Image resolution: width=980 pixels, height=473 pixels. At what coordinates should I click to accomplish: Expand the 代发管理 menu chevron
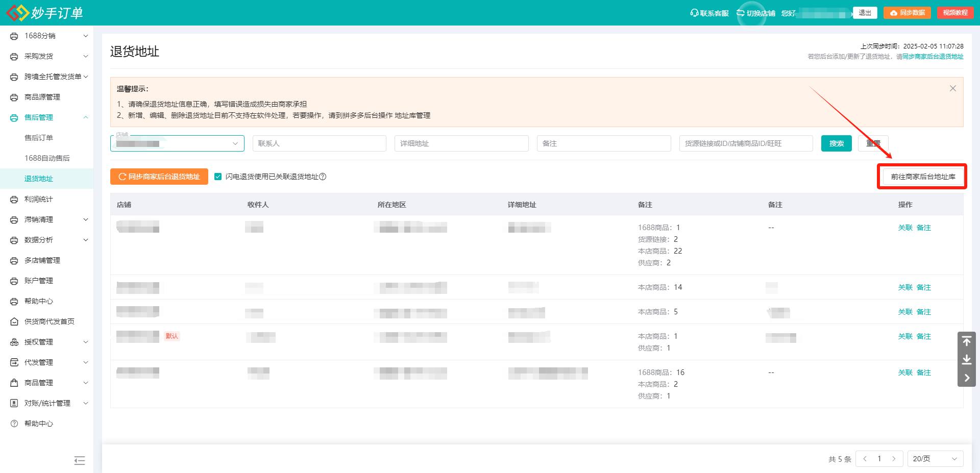86,362
